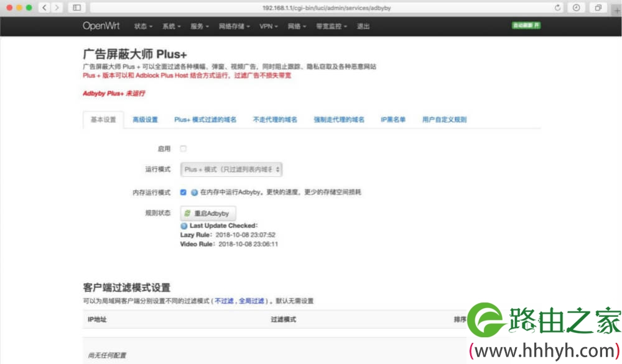Open the 状态 dropdown menu

[x=143, y=26]
